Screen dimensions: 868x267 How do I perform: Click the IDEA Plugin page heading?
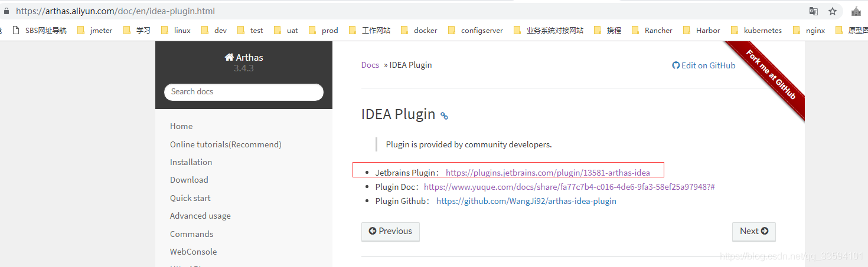click(399, 114)
